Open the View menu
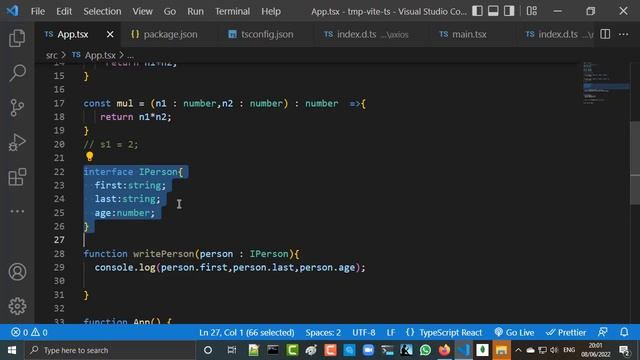The image size is (640, 360). coord(142,11)
